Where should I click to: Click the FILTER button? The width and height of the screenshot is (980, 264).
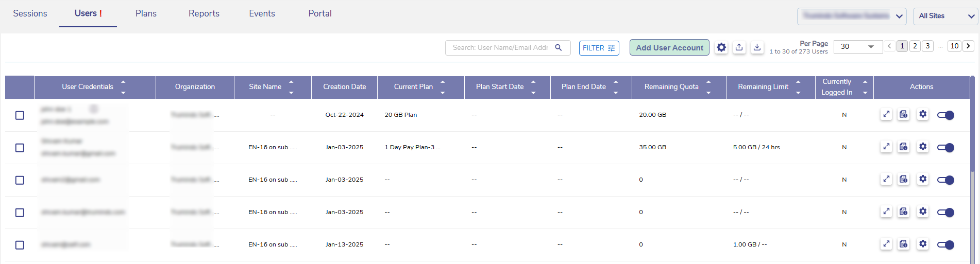[599, 48]
